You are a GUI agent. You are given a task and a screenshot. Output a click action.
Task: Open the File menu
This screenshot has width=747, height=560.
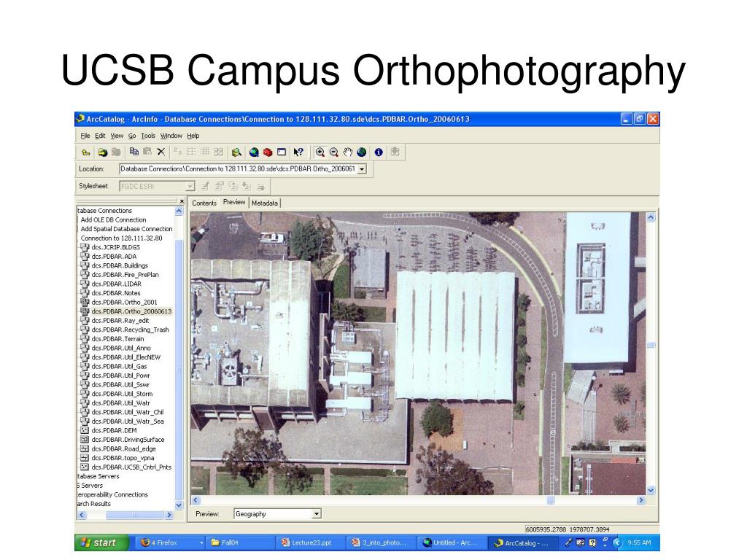pos(85,136)
